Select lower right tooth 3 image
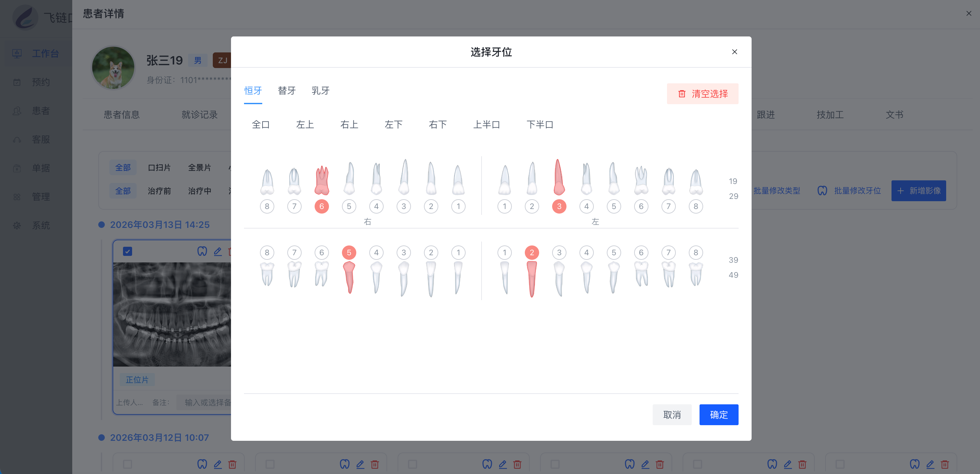The width and height of the screenshot is (980, 474). [x=404, y=279]
